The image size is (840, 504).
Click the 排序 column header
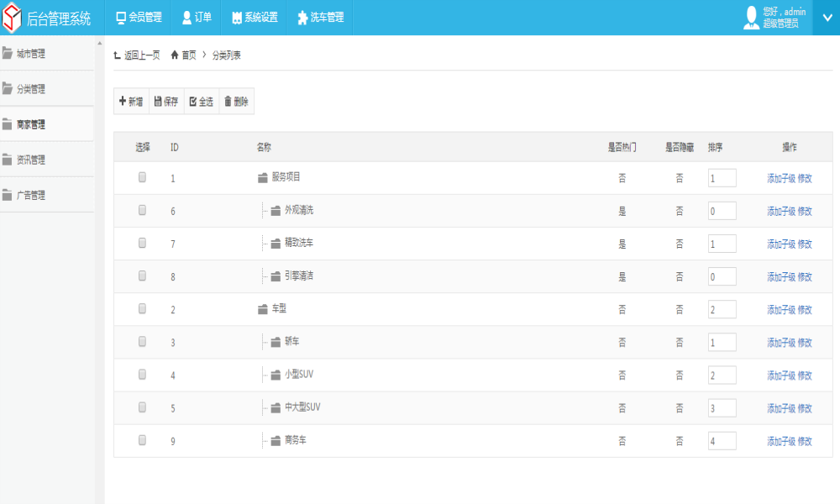point(715,147)
